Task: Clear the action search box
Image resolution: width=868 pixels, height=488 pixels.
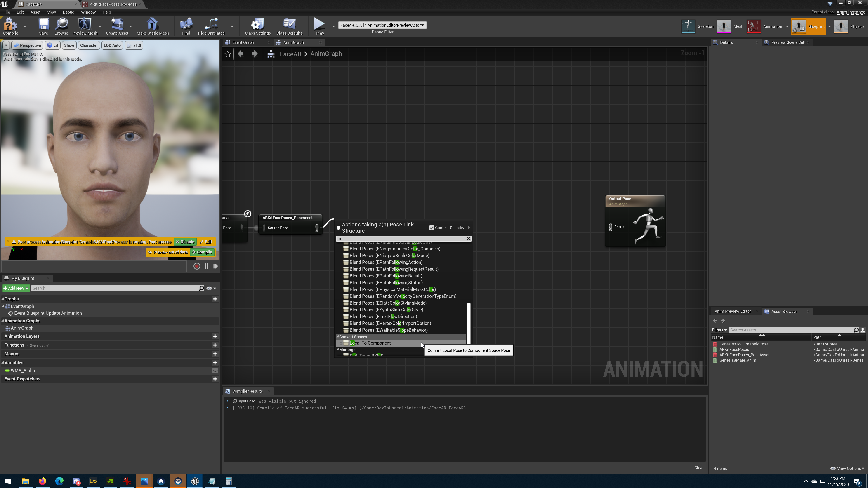Action: coord(468,239)
